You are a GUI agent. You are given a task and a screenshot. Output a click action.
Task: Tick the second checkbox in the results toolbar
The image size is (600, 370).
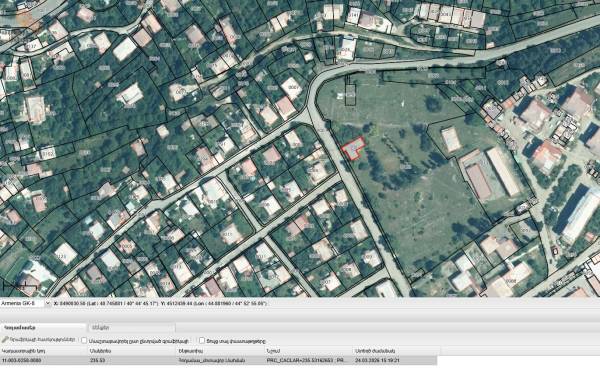click(202, 340)
